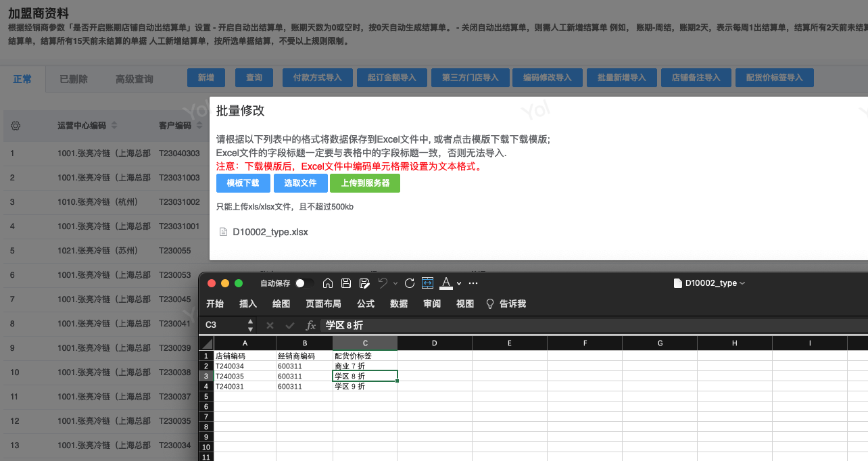Click the 模板下载 button
This screenshot has width=868, height=461.
pos(243,183)
